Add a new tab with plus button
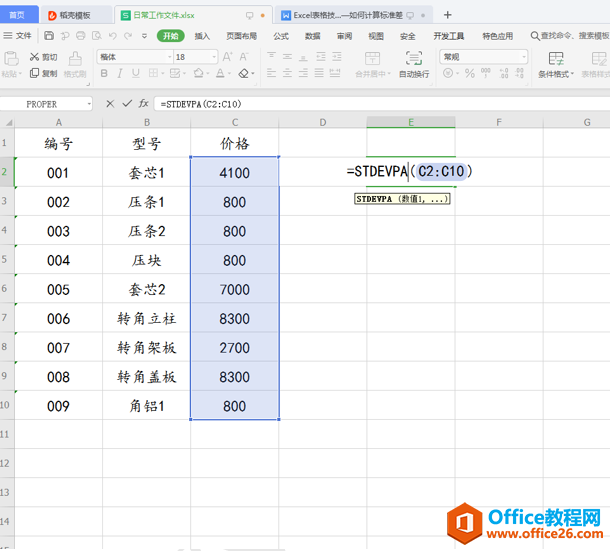This screenshot has height=551, width=610. [x=447, y=15]
